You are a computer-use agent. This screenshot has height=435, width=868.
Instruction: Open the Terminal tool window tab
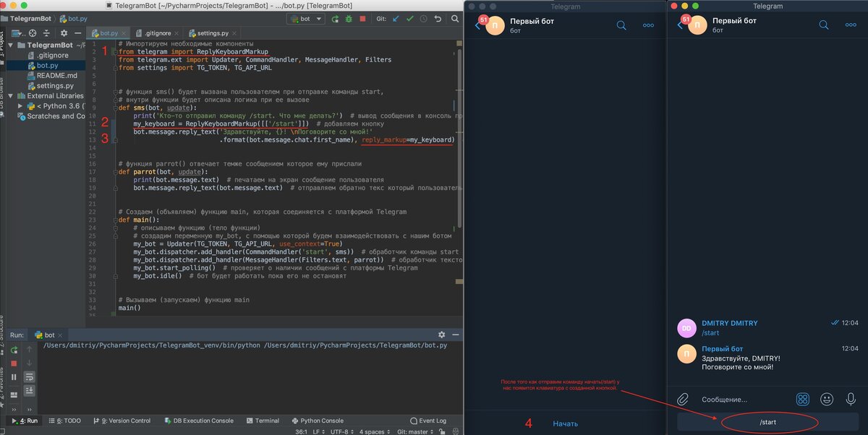coord(263,421)
